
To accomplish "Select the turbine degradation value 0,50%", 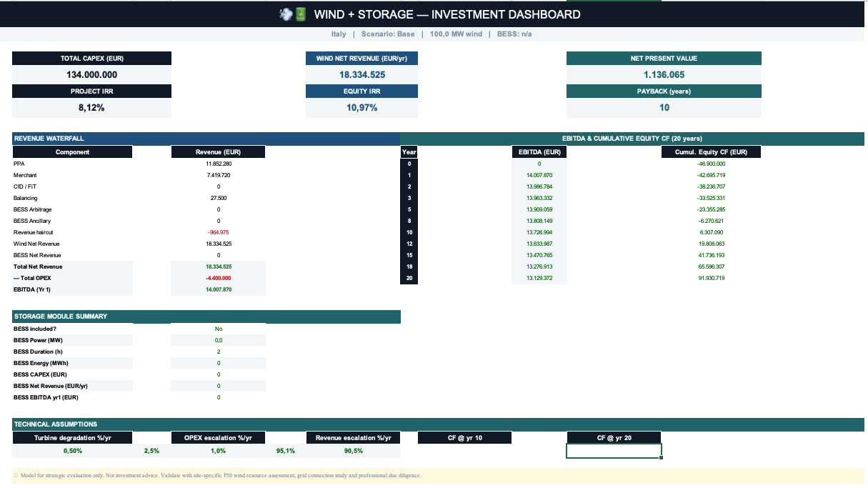I will [72, 451].
